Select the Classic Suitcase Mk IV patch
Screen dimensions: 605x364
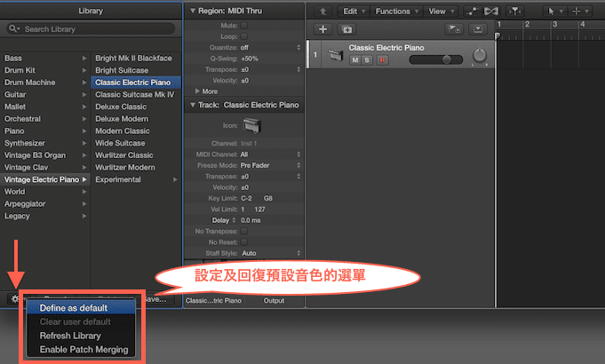(136, 94)
